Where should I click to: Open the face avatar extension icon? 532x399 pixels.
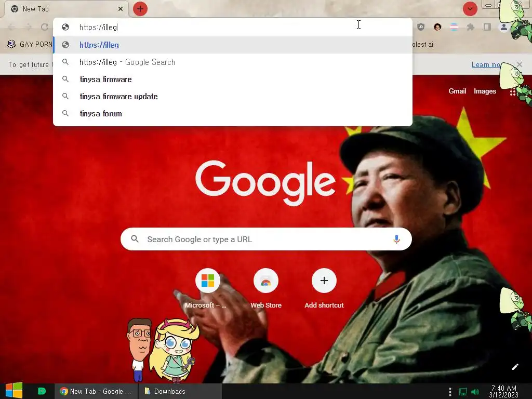click(437, 27)
